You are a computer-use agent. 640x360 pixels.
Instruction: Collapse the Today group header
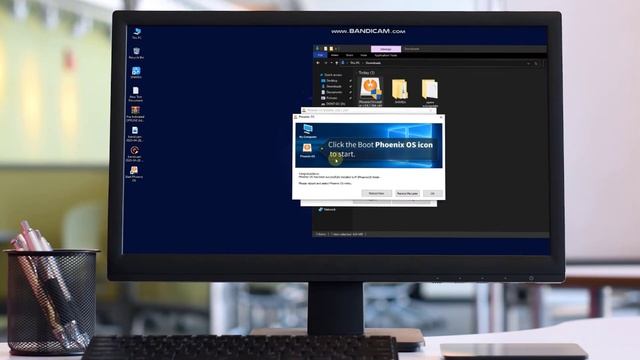point(367,73)
